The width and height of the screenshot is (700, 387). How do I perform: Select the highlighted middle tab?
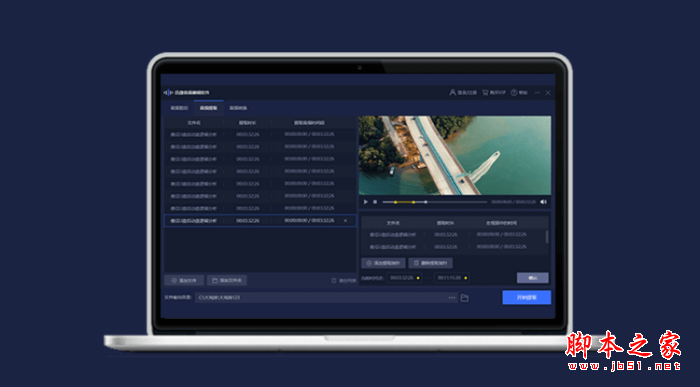click(x=208, y=108)
